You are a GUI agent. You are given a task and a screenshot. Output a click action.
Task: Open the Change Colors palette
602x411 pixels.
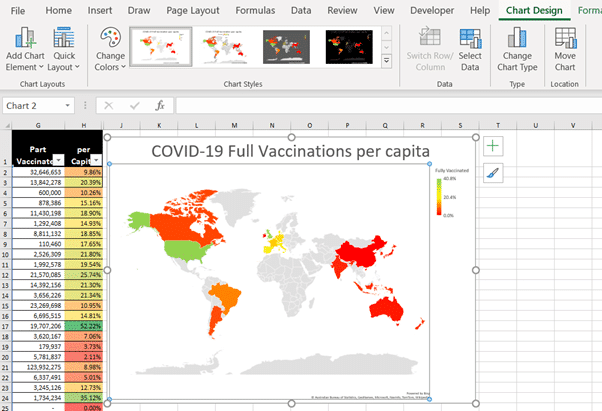point(110,49)
